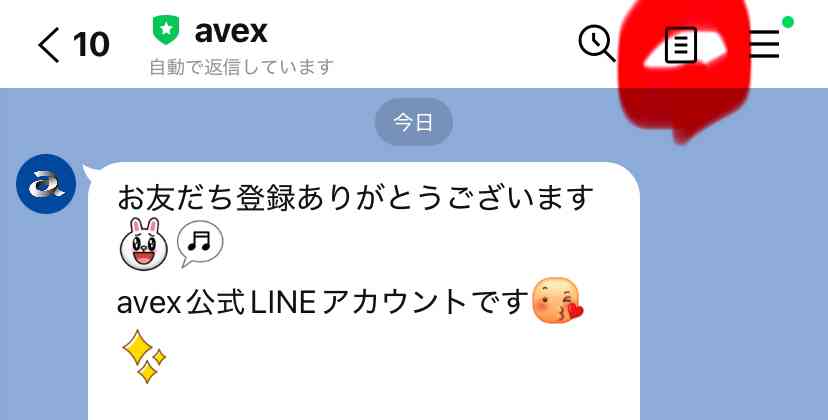This screenshot has width=828, height=420.
Task: Tap the avex account name title
Action: [x=231, y=32]
